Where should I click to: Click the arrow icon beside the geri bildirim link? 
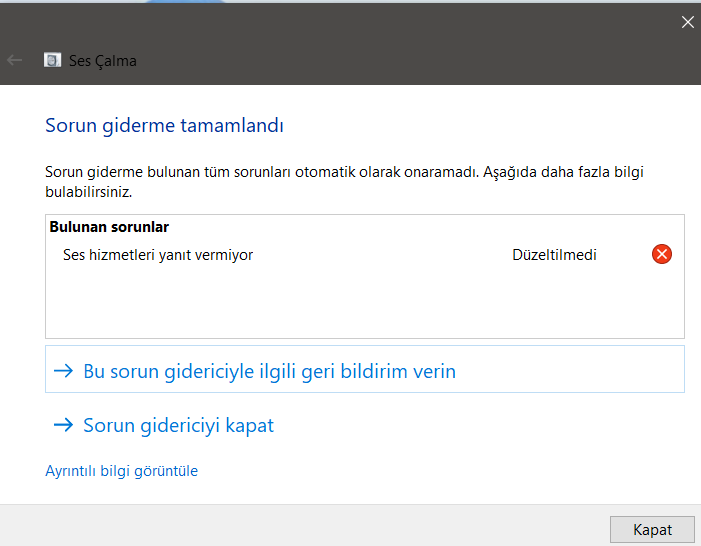(63, 371)
